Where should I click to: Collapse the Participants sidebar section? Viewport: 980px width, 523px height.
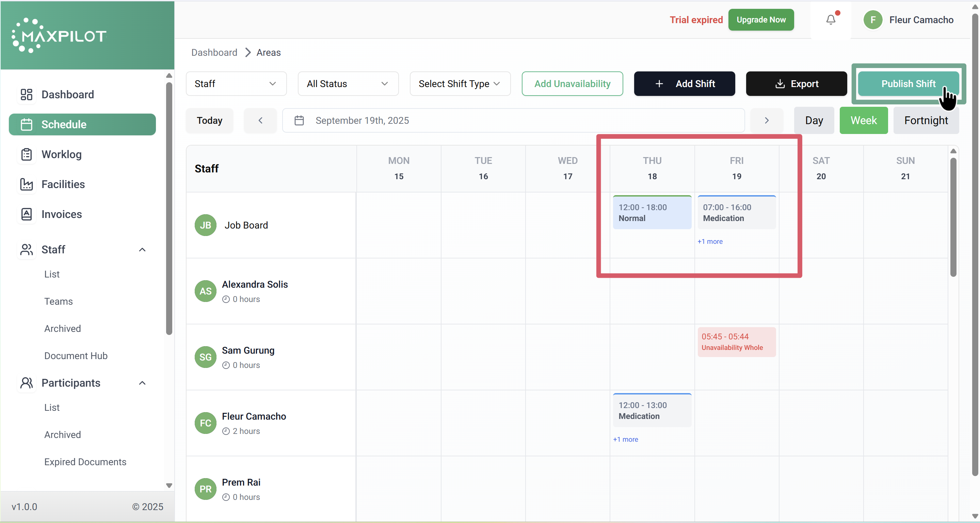pos(142,383)
